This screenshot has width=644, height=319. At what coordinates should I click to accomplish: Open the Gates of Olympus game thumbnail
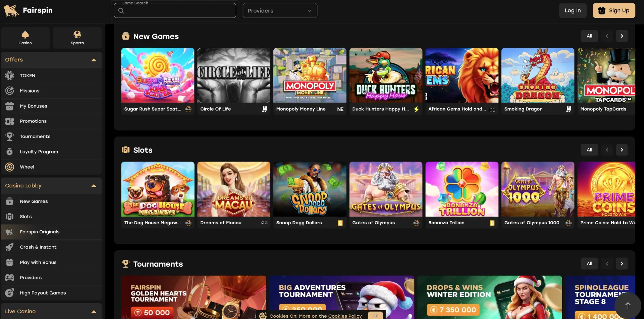(x=386, y=189)
